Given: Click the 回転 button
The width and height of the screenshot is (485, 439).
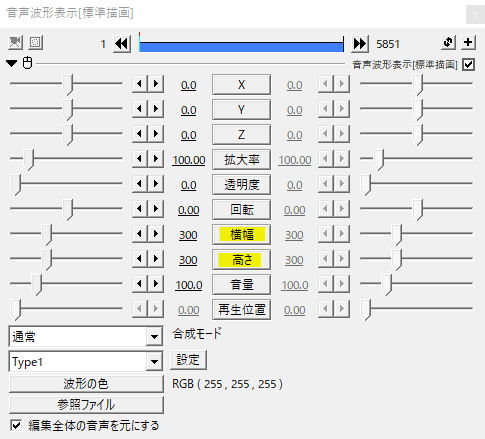Looking at the screenshot, I should [x=241, y=210].
